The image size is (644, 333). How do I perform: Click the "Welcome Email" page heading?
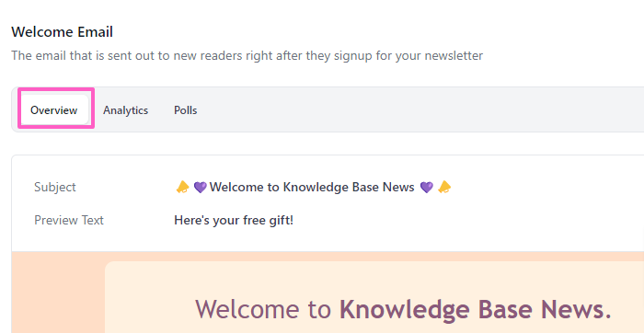[x=62, y=32]
